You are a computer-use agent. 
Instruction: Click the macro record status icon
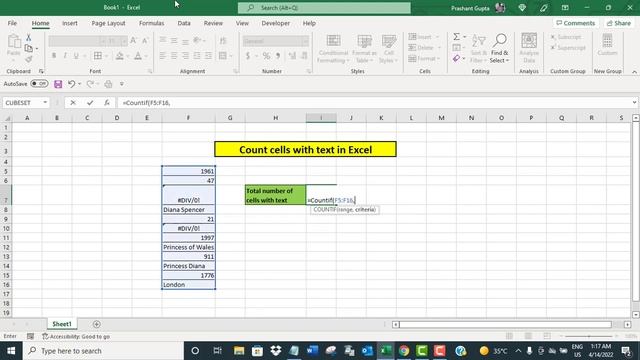click(x=30, y=336)
